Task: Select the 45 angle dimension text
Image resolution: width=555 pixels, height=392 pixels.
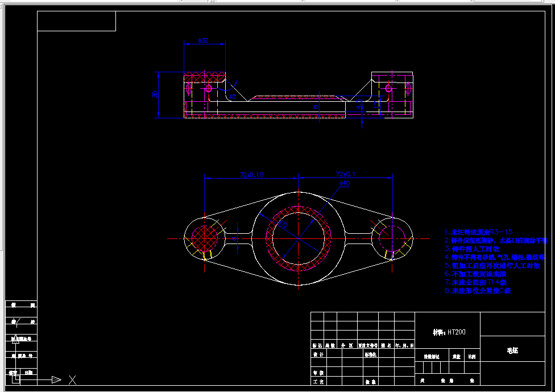Action: 233,96
